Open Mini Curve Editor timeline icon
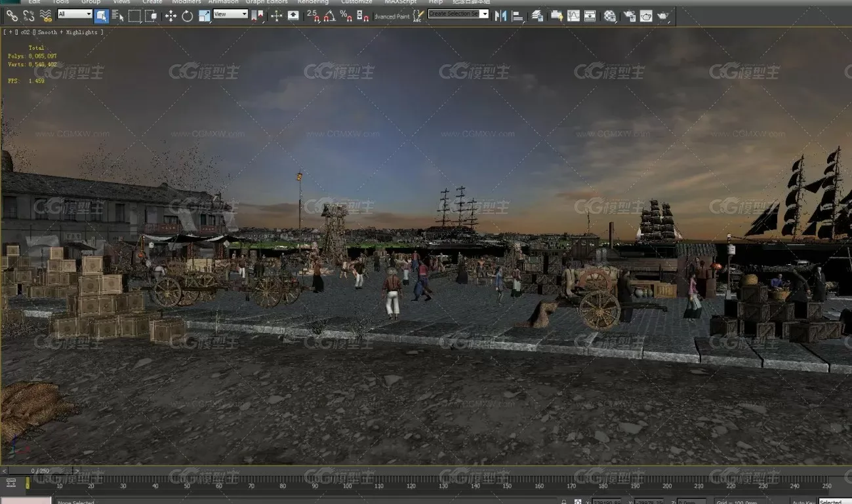The image size is (852, 504). coord(11,483)
